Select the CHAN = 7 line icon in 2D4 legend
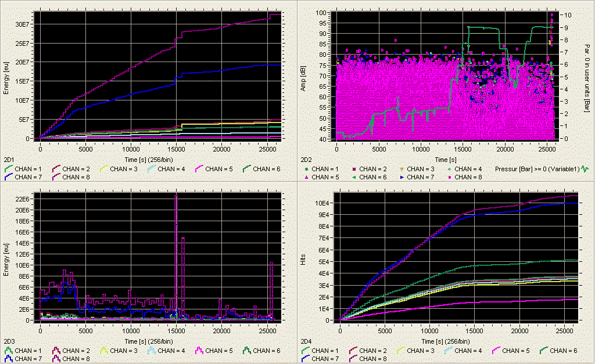The width and height of the screenshot is (595, 364). pyautogui.click(x=304, y=359)
